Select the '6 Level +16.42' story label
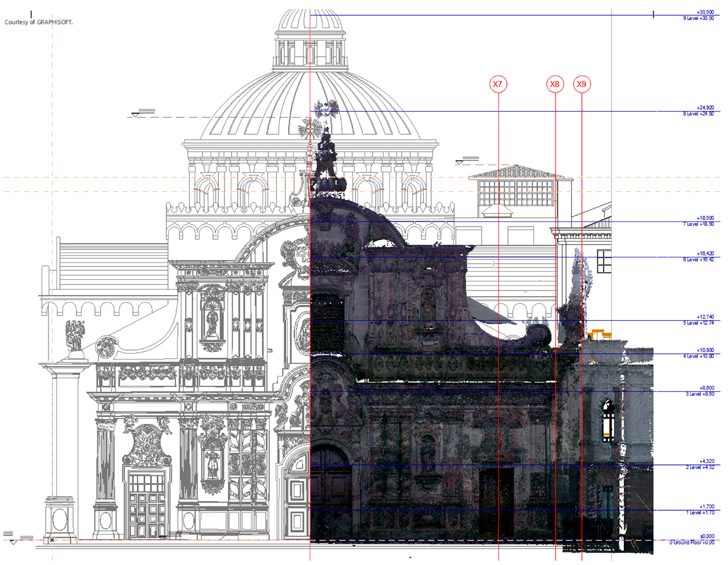Image resolution: width=728 pixels, height=565 pixels. click(x=698, y=260)
